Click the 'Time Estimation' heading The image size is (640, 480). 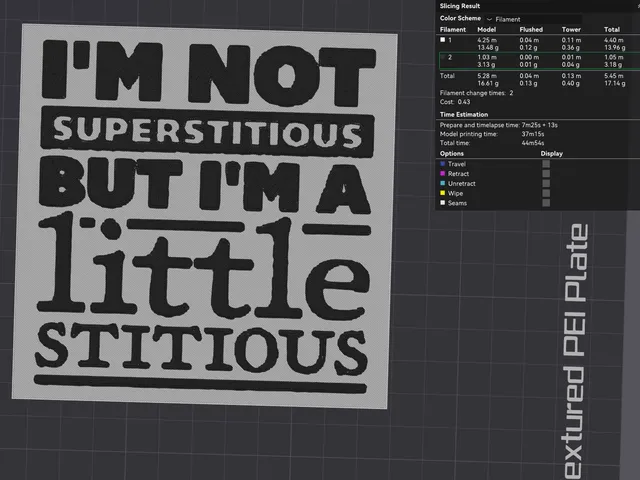coord(464,114)
